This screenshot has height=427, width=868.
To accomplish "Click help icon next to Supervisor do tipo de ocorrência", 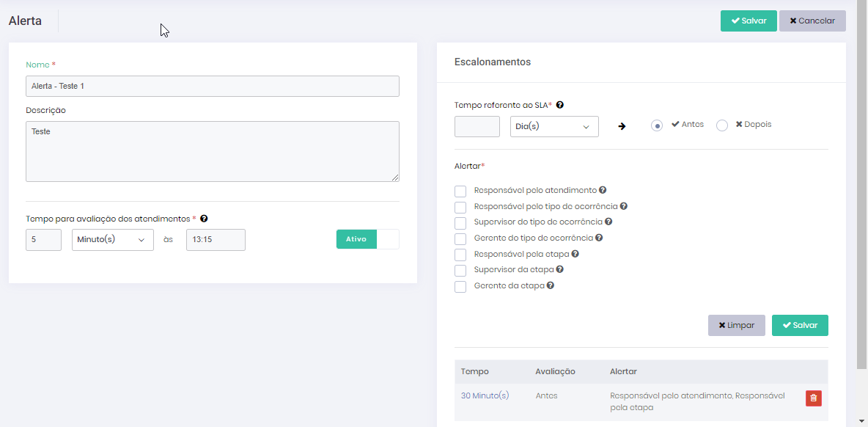I will click(608, 222).
